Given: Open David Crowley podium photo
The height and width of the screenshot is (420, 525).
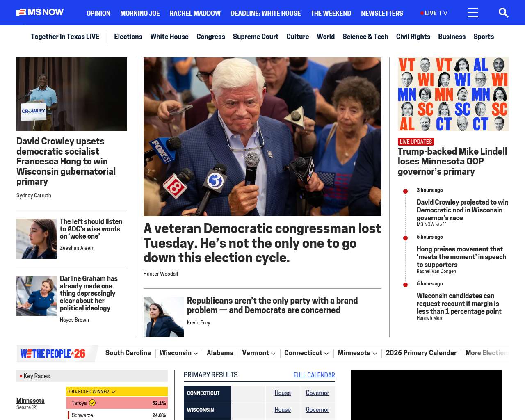Looking at the screenshot, I should click(x=72, y=94).
